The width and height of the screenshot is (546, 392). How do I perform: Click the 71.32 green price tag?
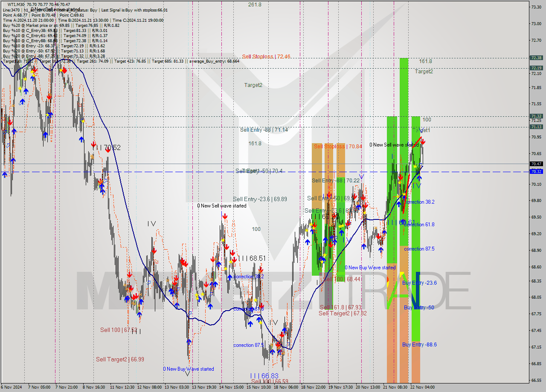tap(536, 116)
